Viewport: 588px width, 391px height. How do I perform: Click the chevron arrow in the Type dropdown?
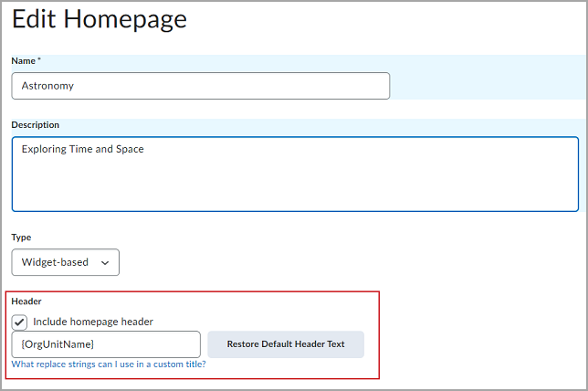tap(105, 263)
